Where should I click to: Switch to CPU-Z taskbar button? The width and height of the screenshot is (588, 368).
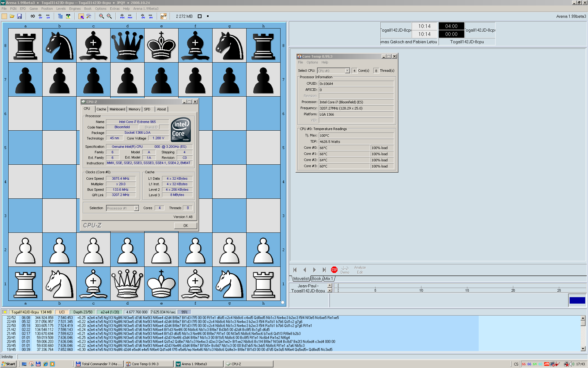249,364
